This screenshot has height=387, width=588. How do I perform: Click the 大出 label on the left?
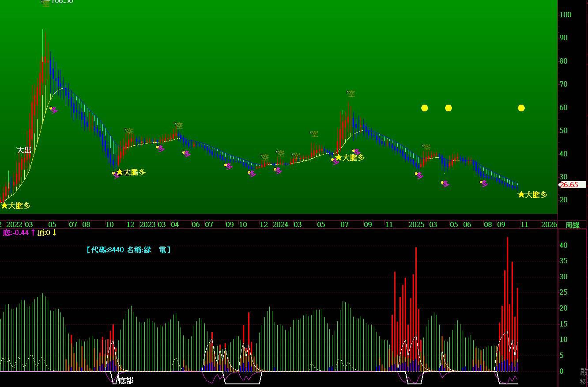[24, 150]
